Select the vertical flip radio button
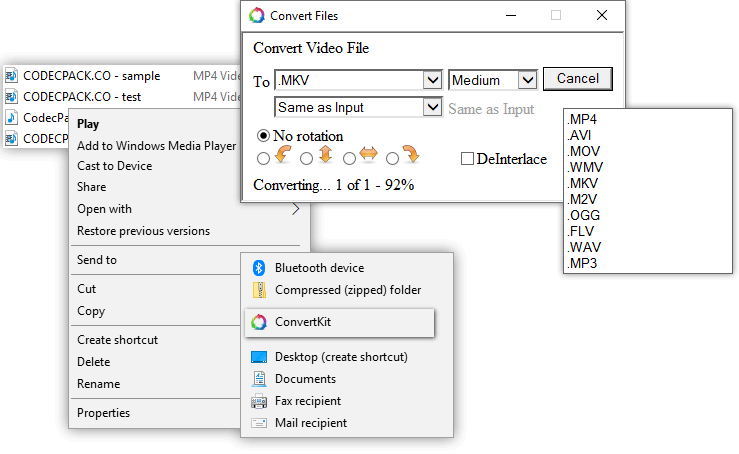The width and height of the screenshot is (739, 454). tap(306, 159)
